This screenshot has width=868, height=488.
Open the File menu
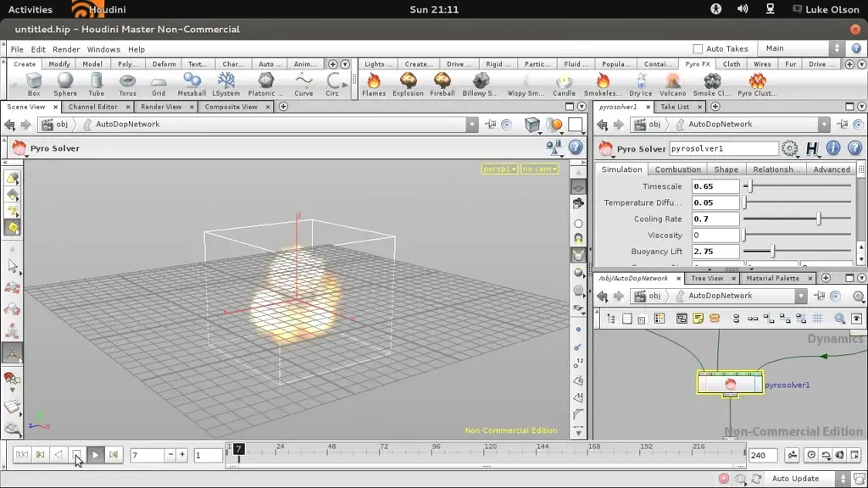pos(17,49)
